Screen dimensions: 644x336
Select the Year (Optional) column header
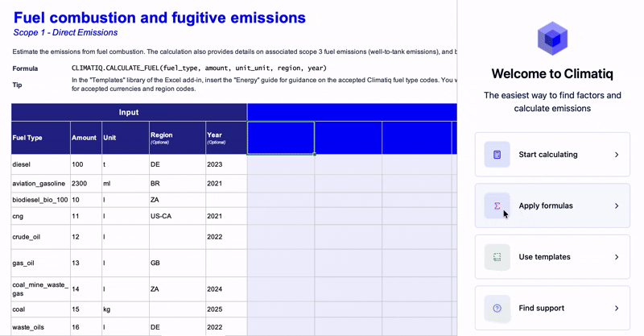(x=226, y=138)
